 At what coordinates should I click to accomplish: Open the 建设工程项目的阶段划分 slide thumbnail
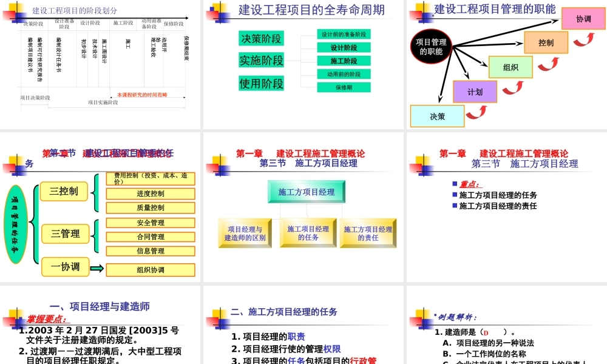pos(100,64)
